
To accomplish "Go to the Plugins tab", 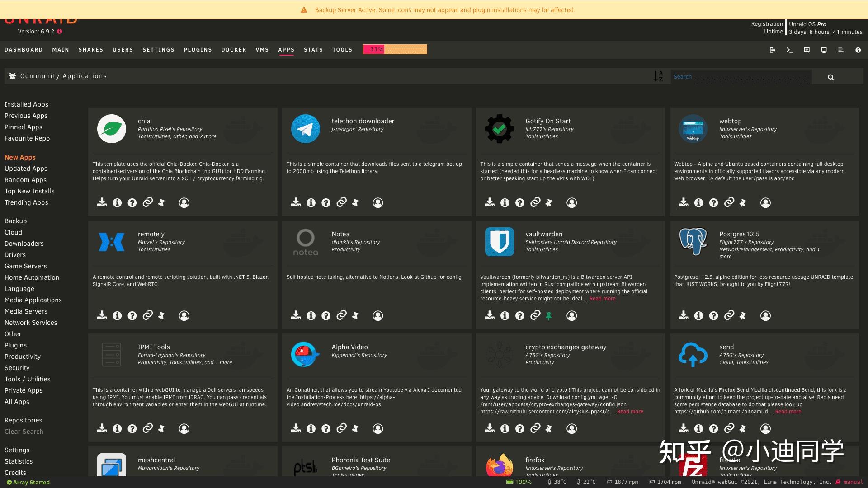I will point(198,50).
